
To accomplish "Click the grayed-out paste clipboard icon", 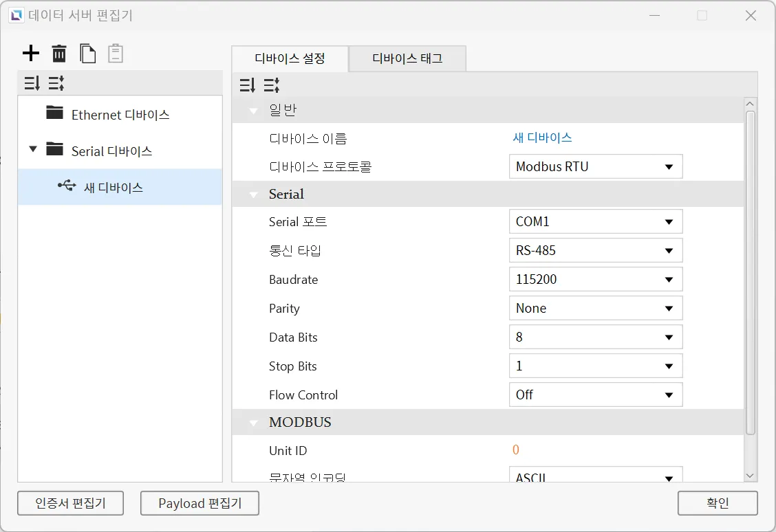I will [116, 54].
